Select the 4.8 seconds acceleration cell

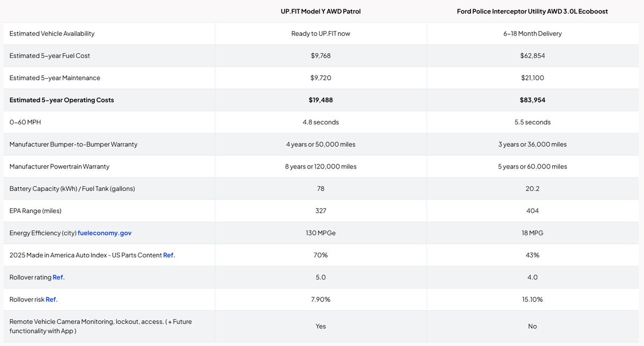pyautogui.click(x=321, y=122)
